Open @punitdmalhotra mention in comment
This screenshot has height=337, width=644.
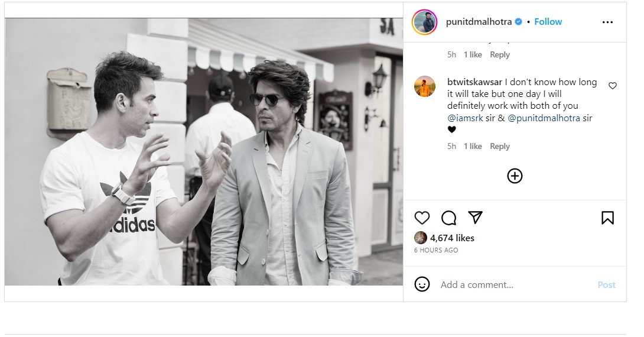pyautogui.click(x=544, y=118)
